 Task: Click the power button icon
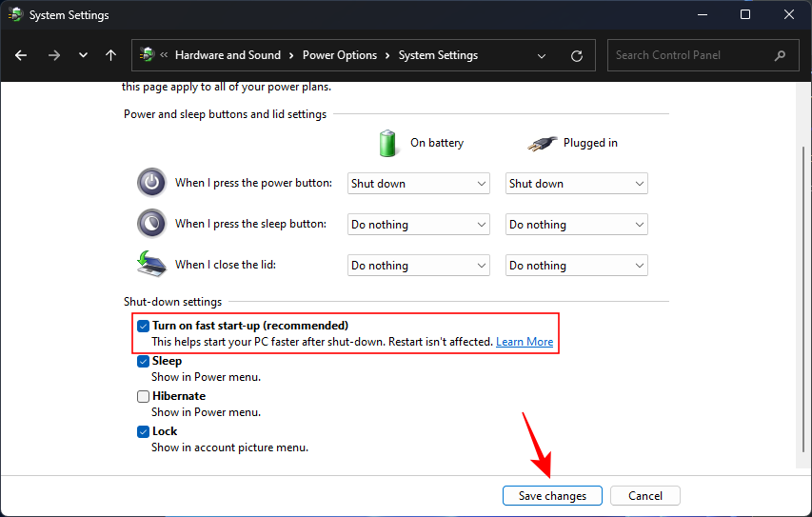point(151,183)
